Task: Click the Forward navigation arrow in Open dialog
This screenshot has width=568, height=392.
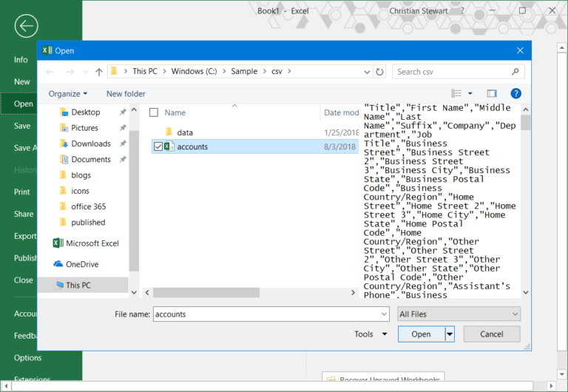Action: click(x=70, y=72)
